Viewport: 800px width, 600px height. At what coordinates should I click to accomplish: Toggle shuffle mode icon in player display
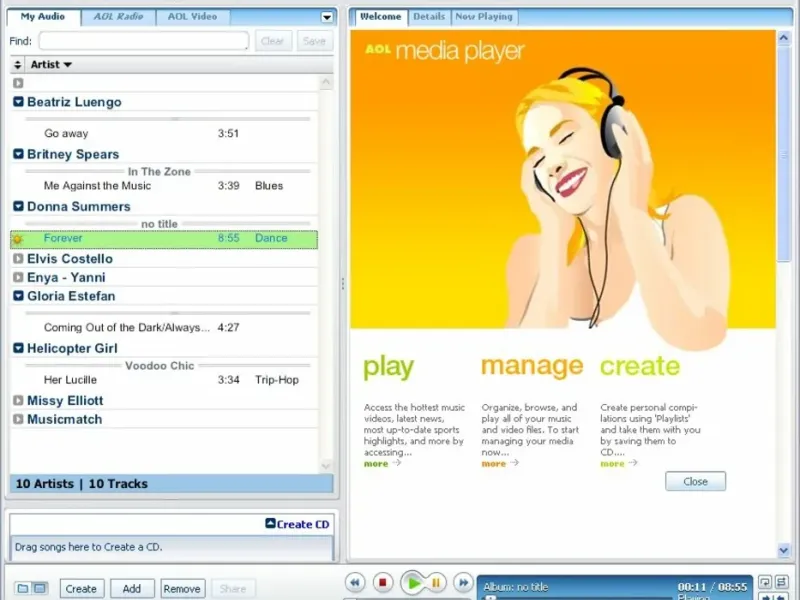(781, 582)
